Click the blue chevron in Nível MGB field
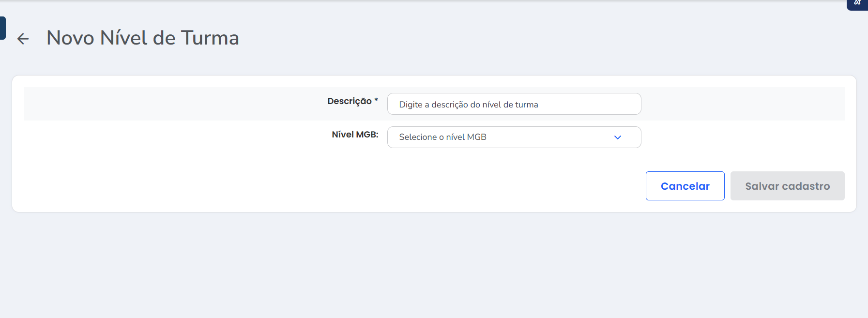Screen dimensions: 868x318 pos(617,137)
